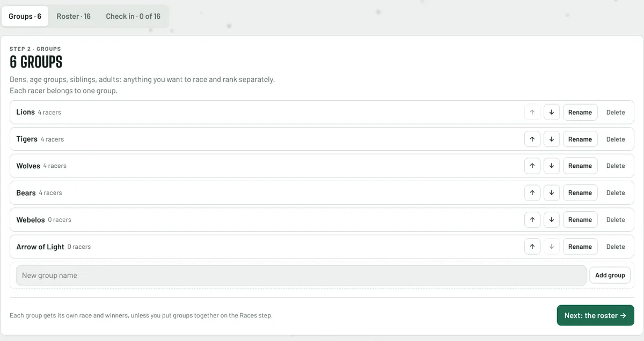Click the STEP 2 · GROUPS label
644x341 pixels.
[35, 49]
